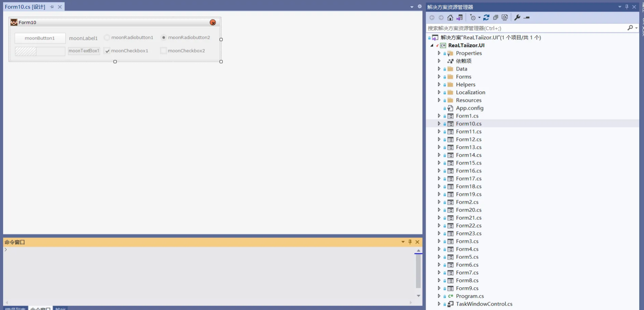
Task: Expand the Form10.cs node
Action: pos(439,124)
